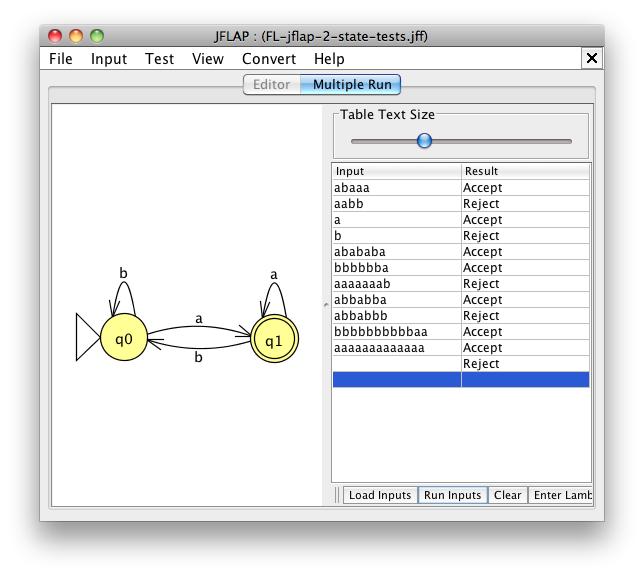Open the Test menu
The height and width of the screenshot is (576, 644).
[159, 59]
